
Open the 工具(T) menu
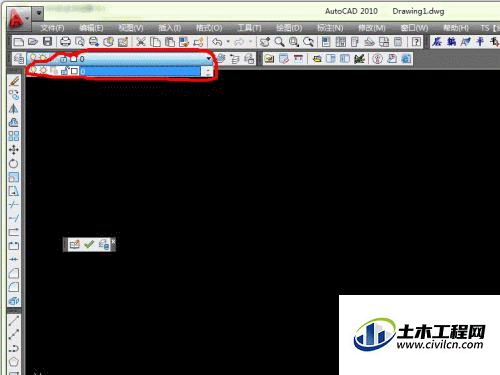[x=249, y=28]
